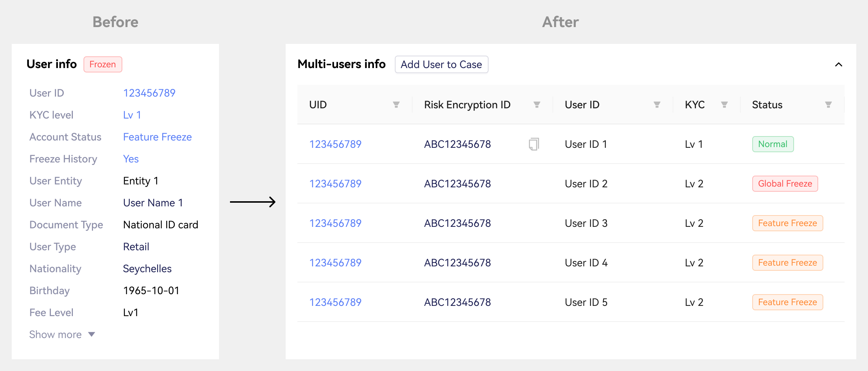Click the Global Freeze status badge
This screenshot has width=868, height=371.
point(785,184)
